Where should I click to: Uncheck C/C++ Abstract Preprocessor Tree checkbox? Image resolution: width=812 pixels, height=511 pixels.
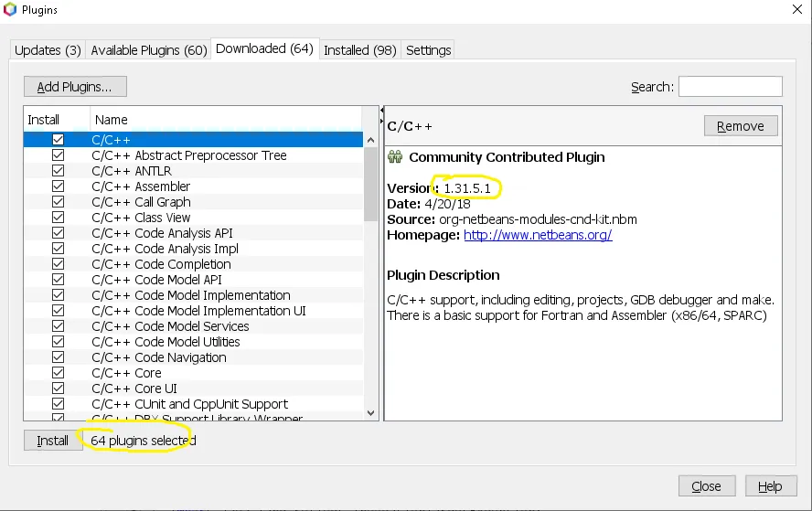click(x=58, y=154)
